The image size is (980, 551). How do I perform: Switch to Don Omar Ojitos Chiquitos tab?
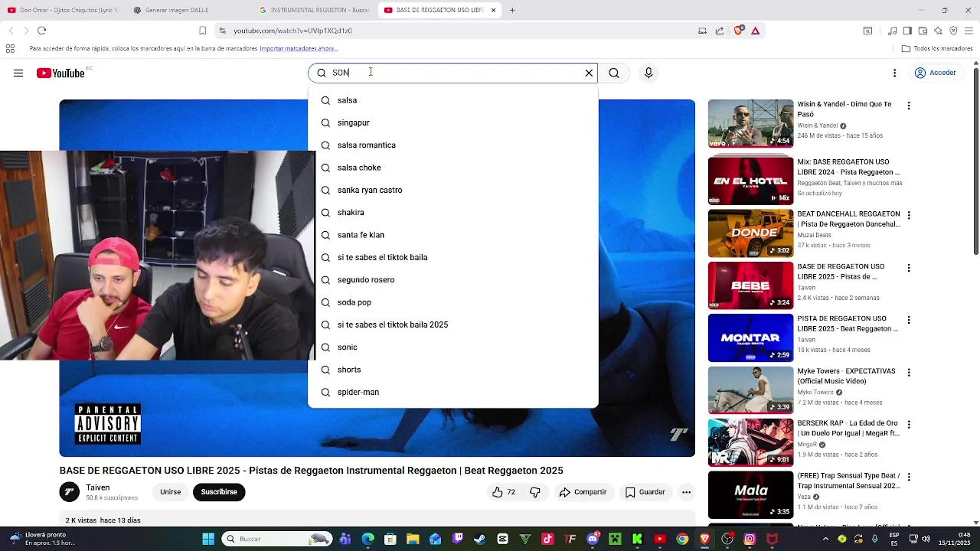(x=63, y=10)
